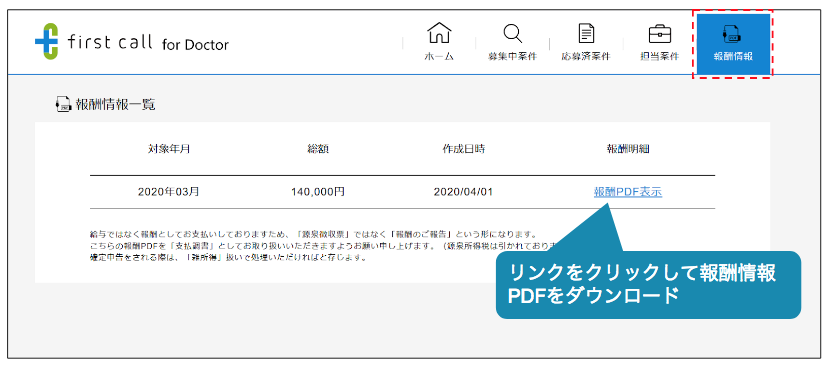Select the 報酬情報 nav label
Viewport: 829px width, 367px height.
[x=733, y=57]
